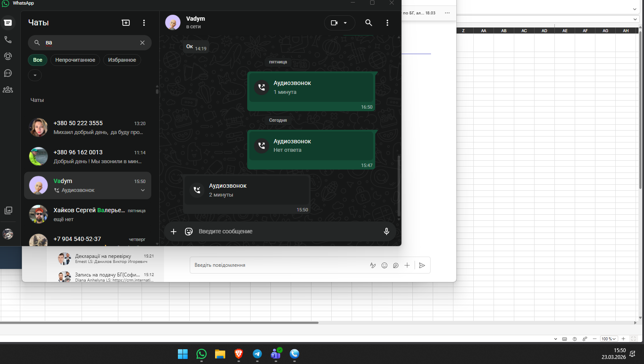Viewport: 644px width, 364px height.
Task: Open the Status updates section in WhatsApp
Action: pyautogui.click(x=8, y=56)
